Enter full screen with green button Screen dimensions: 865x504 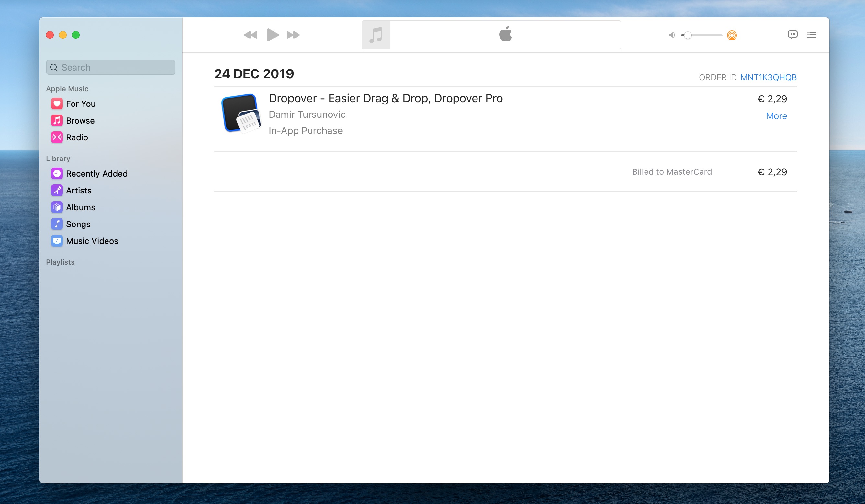point(76,35)
